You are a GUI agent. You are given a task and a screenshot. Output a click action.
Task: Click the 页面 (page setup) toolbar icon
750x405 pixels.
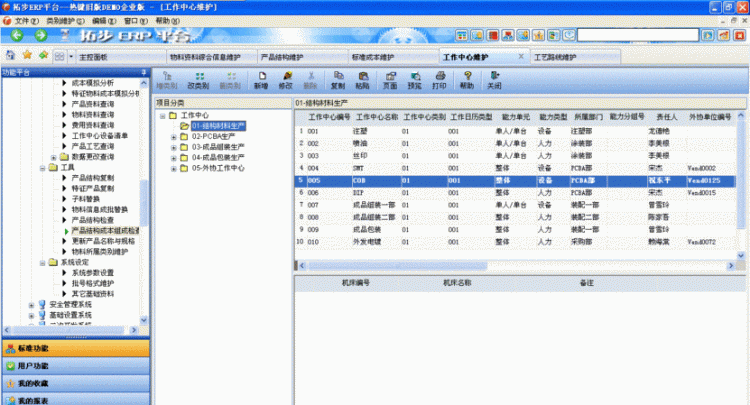pos(390,80)
